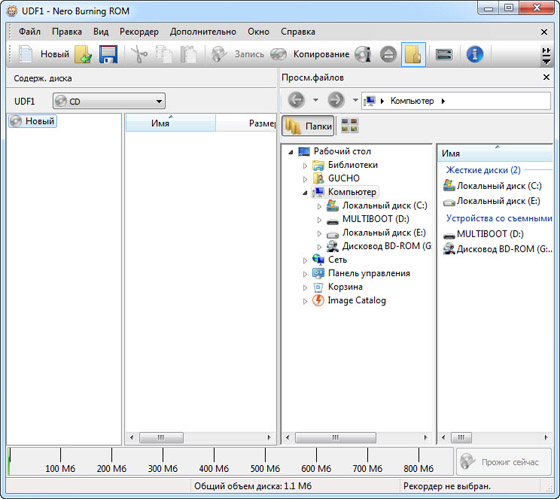This screenshot has width=560, height=499.
Task: Open the Вид menu
Action: click(101, 32)
